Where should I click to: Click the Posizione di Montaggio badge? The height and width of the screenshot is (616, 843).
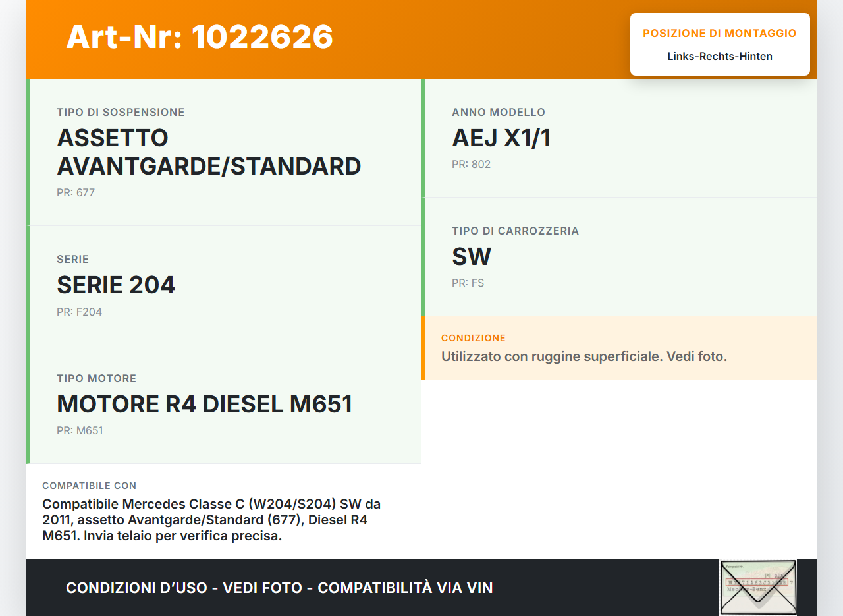719,34
